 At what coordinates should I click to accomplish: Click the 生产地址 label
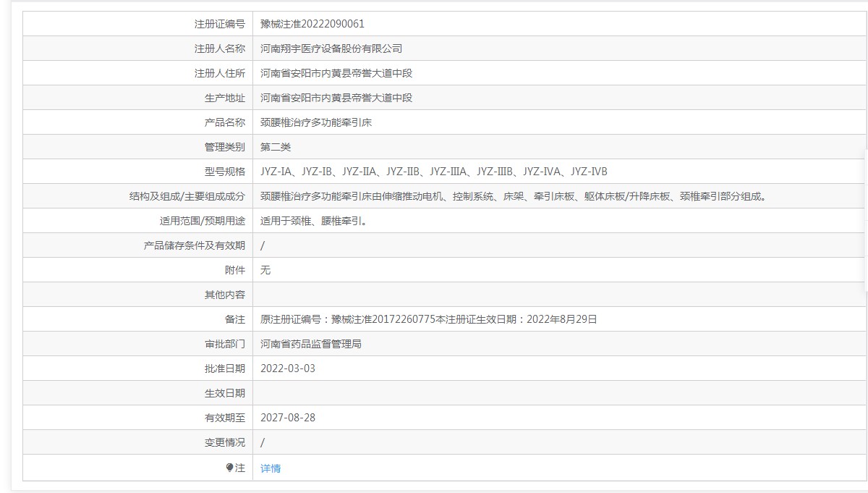click(225, 98)
